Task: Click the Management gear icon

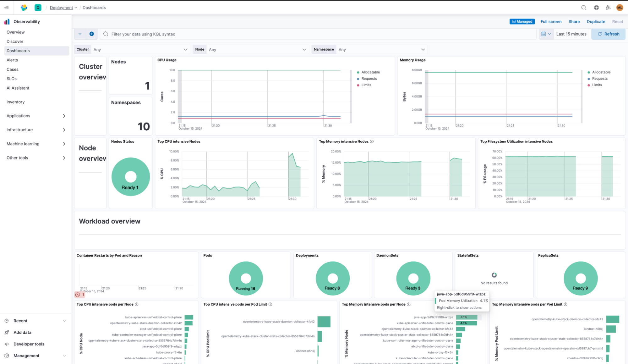Action: pyautogui.click(x=7, y=356)
